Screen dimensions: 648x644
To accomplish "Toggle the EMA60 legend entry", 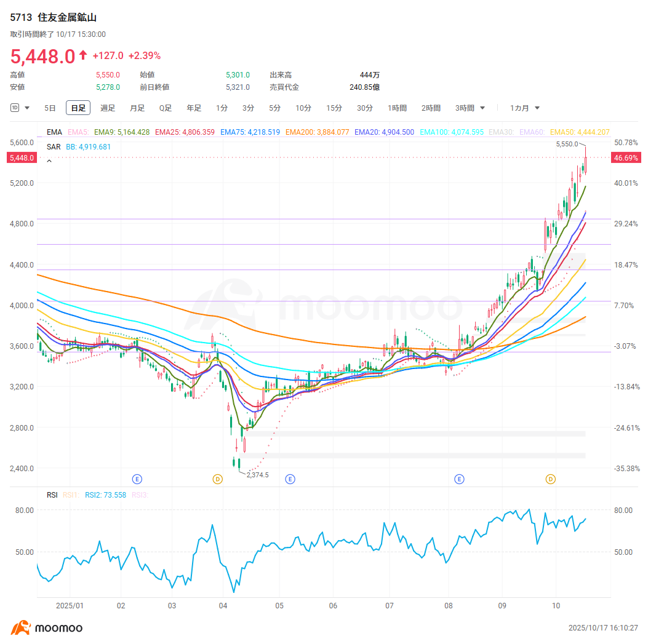I will [532, 132].
